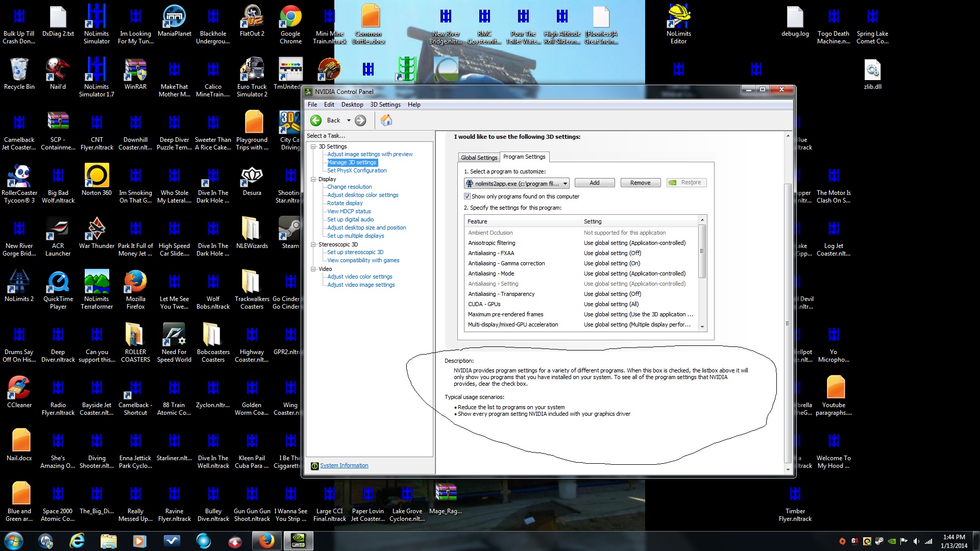Select the Antialiasing - FXAA row
980x551 pixels.
(x=581, y=253)
